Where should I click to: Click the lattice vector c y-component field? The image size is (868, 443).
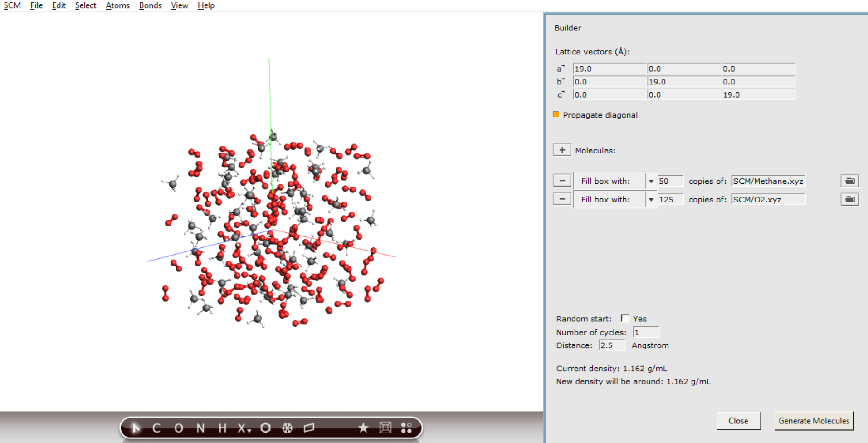point(684,94)
